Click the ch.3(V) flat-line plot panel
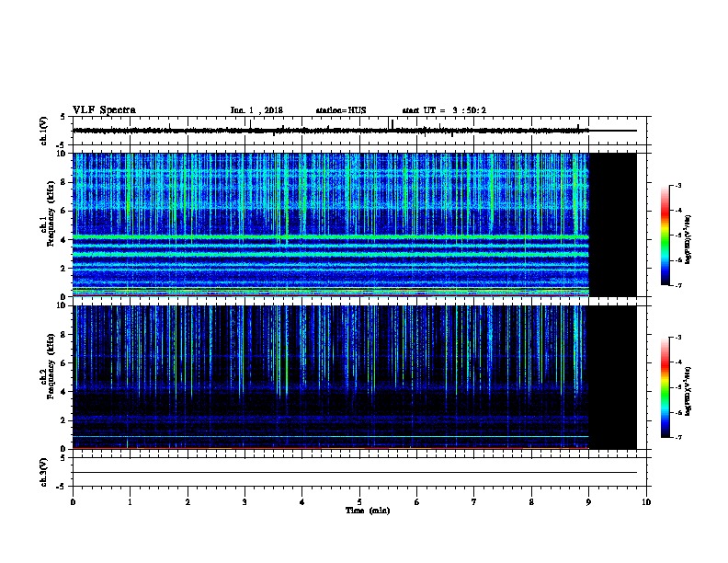This screenshot has height=563, width=728. click(x=361, y=472)
